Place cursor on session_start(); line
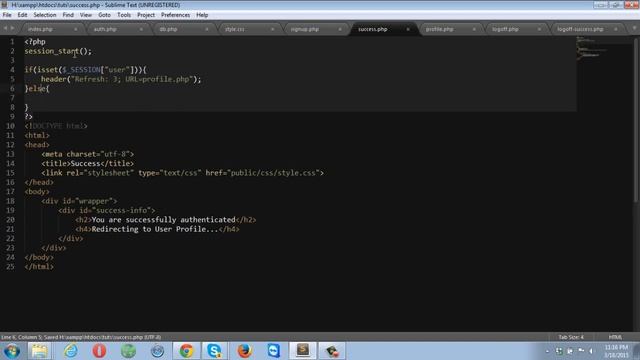Image resolution: width=640 pixels, height=360 pixels. (x=58, y=51)
